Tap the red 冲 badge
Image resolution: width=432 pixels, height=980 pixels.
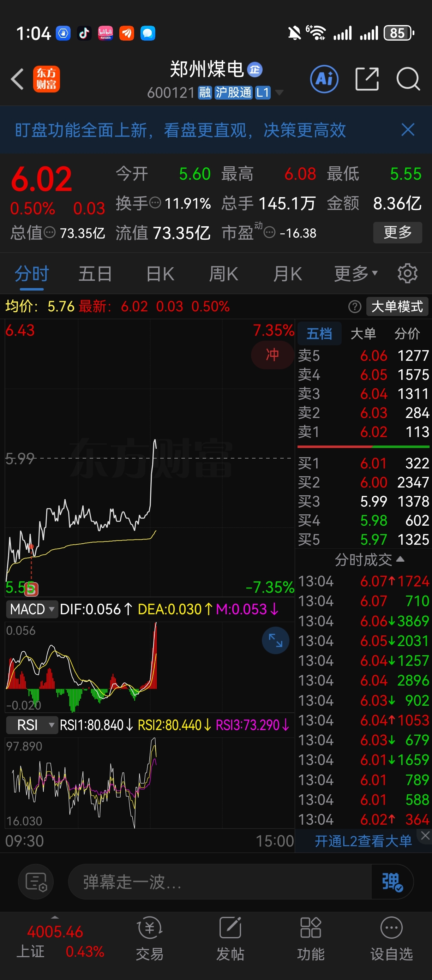coord(272,354)
